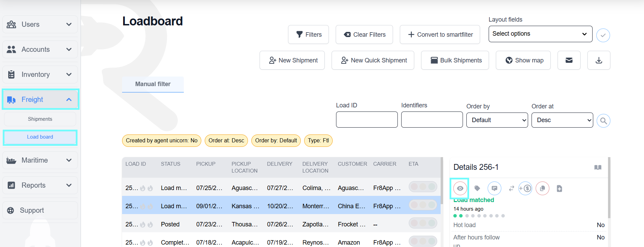Image resolution: width=644 pixels, height=247 pixels.
Task: Click the ETA traffic light in Colima row
Action: [x=423, y=187]
